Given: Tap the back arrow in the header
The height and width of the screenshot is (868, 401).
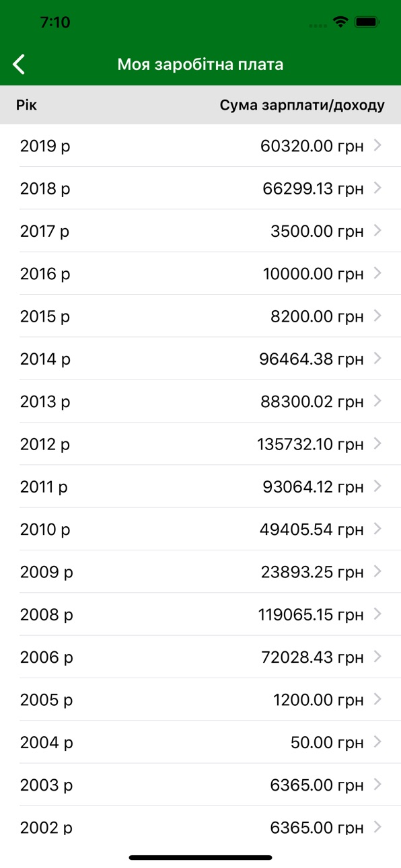Looking at the screenshot, I should [x=19, y=65].
